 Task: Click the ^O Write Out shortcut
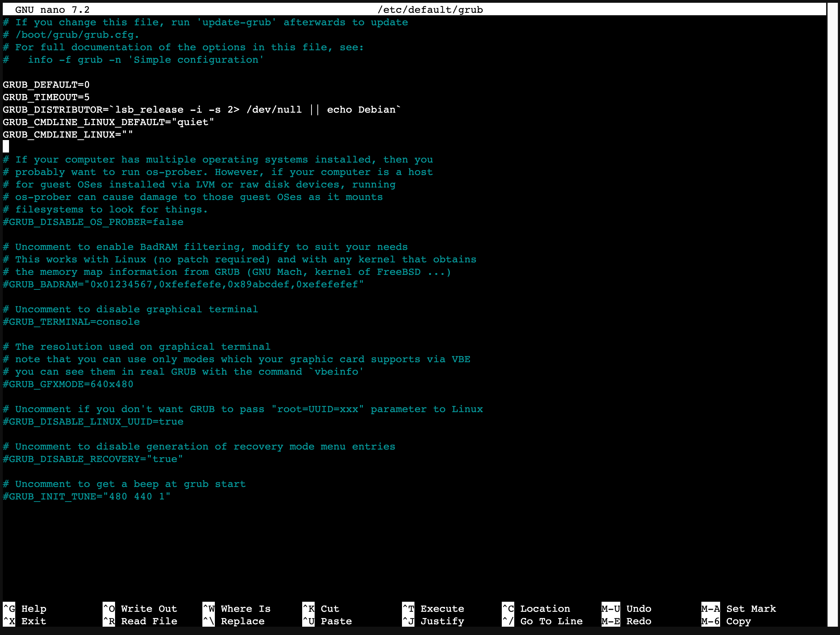(140, 608)
